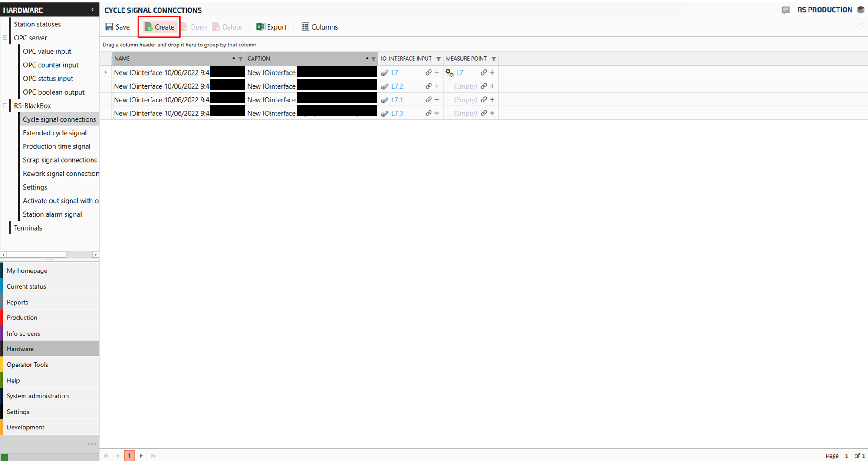
Task: Click the Save disk icon
Action: coord(109,27)
